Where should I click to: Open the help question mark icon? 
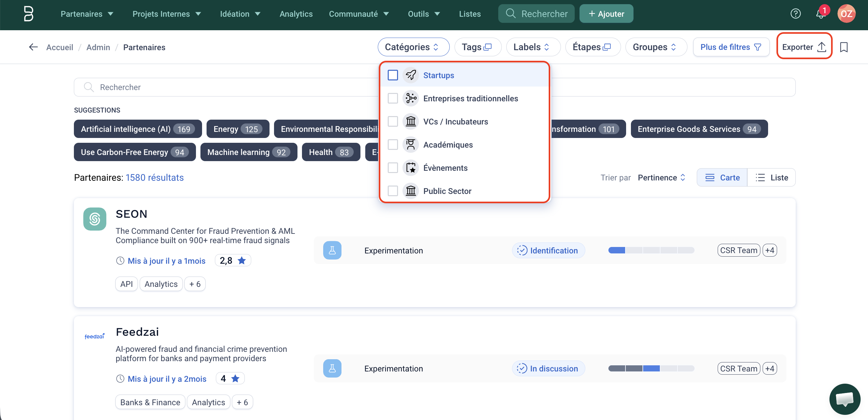point(795,14)
